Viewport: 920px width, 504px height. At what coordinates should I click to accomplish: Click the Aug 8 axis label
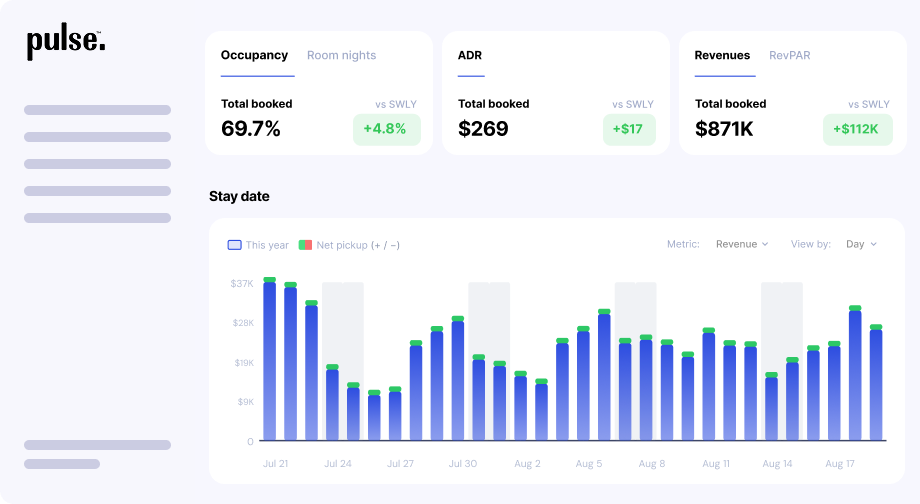coord(652,464)
